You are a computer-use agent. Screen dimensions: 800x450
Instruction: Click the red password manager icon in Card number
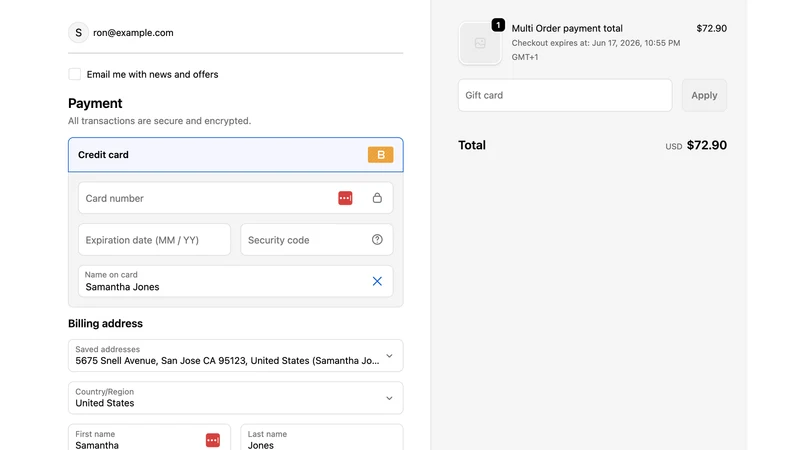(345, 198)
